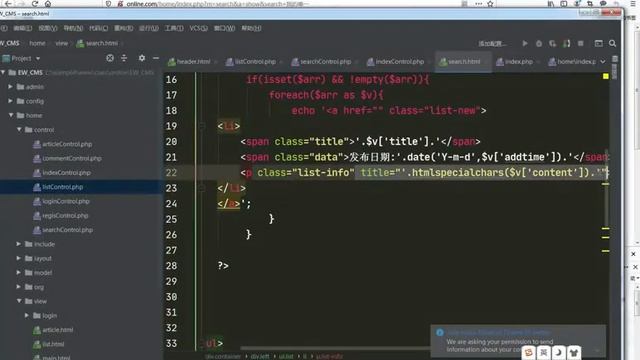
Task: Click the browser library icon
Action: (551, 4)
